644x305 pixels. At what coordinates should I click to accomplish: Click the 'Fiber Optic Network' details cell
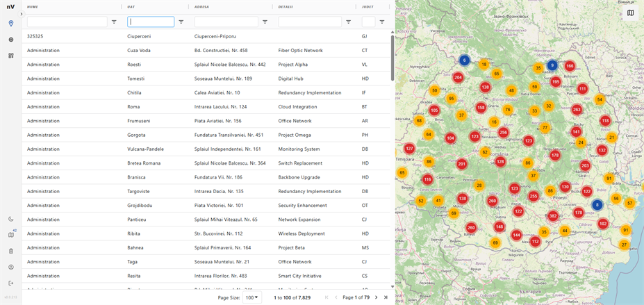coord(300,51)
